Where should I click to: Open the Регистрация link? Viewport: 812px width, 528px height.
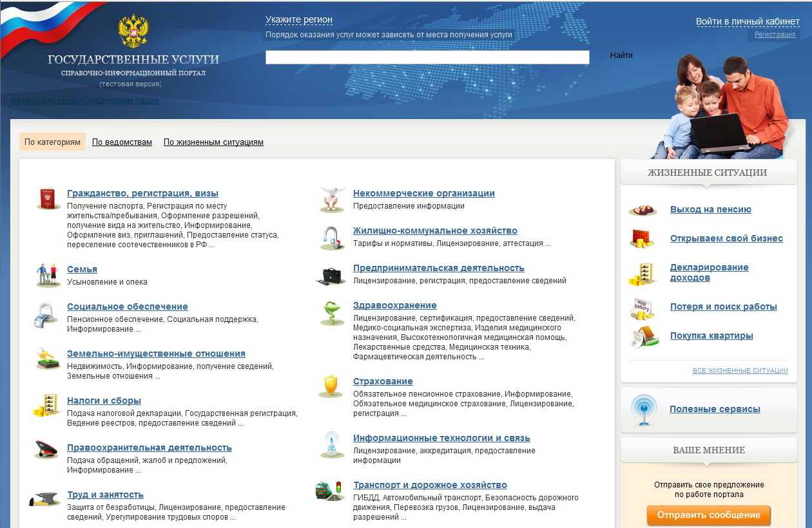tap(775, 35)
